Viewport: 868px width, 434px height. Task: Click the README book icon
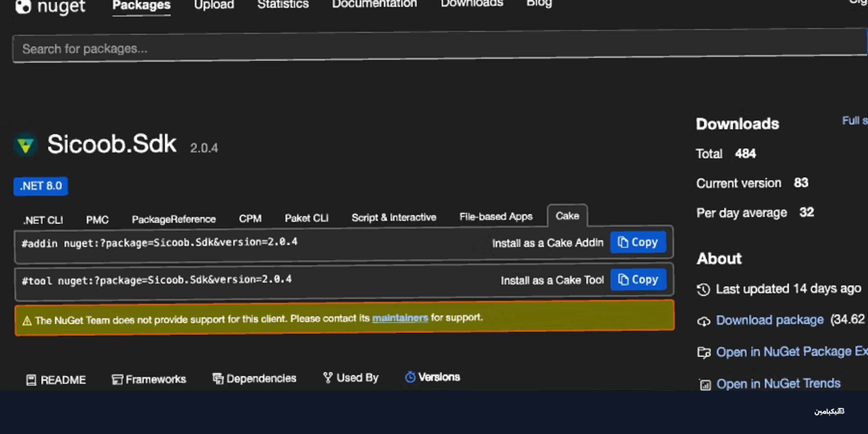coord(31,380)
